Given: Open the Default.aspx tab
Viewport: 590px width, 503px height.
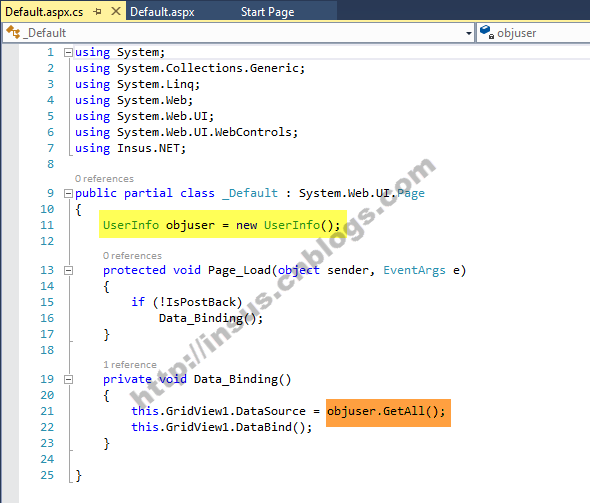Looking at the screenshot, I should click(x=162, y=12).
